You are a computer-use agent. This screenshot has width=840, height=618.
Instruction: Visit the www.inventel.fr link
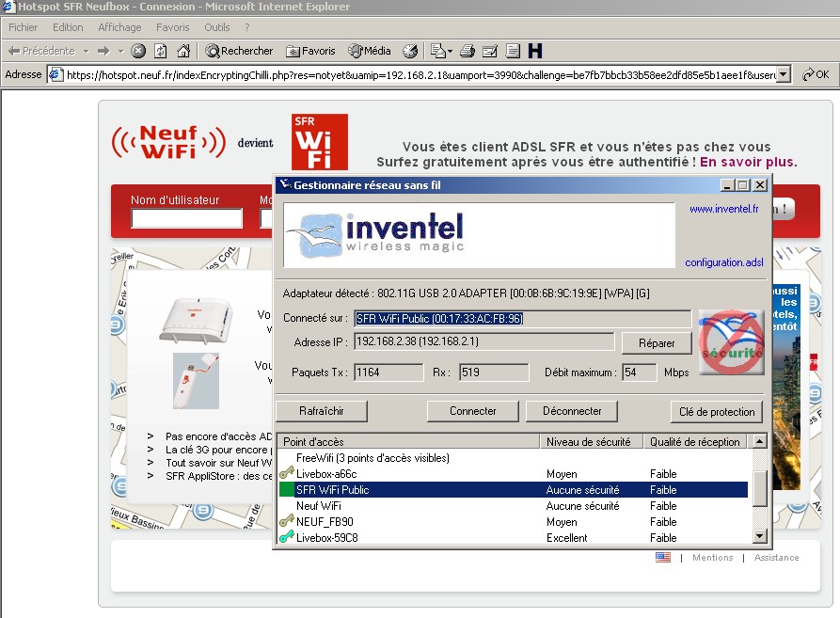pyautogui.click(x=723, y=209)
